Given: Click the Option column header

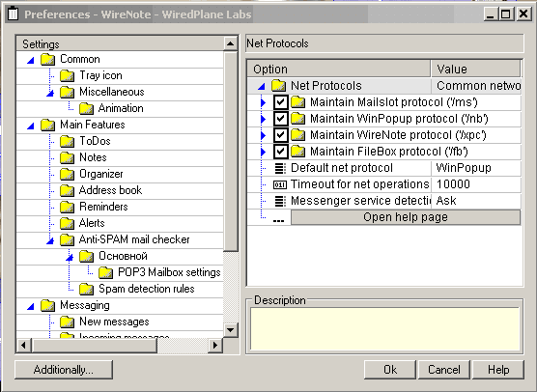Looking at the screenshot, I should [338, 70].
